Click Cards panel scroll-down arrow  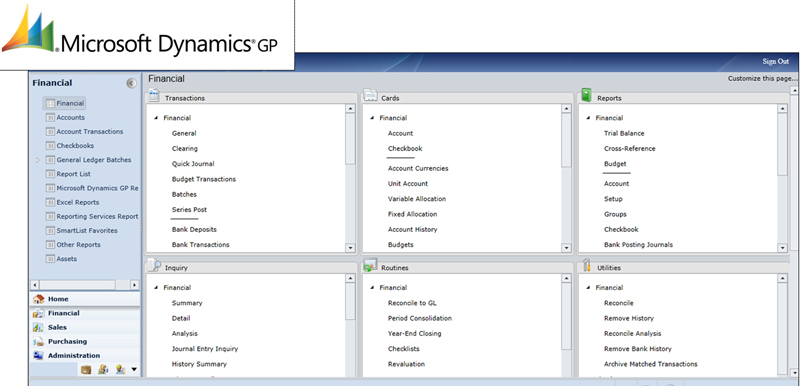(566, 248)
